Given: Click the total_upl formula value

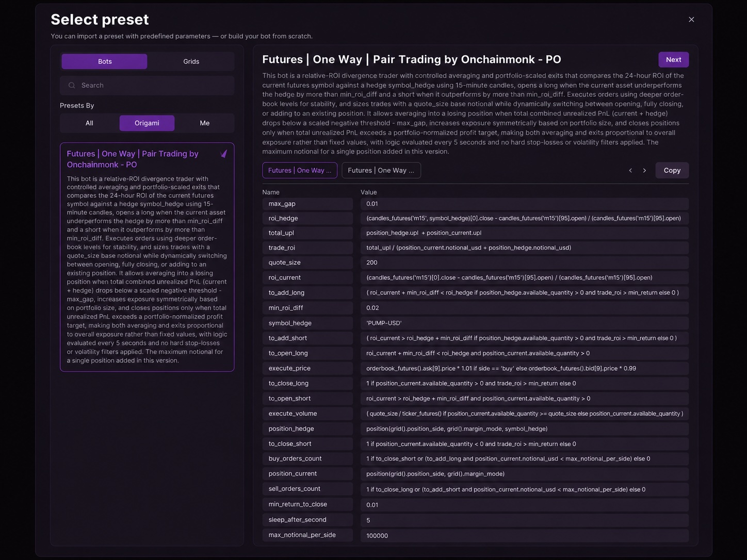Looking at the screenshot, I should (x=525, y=233).
